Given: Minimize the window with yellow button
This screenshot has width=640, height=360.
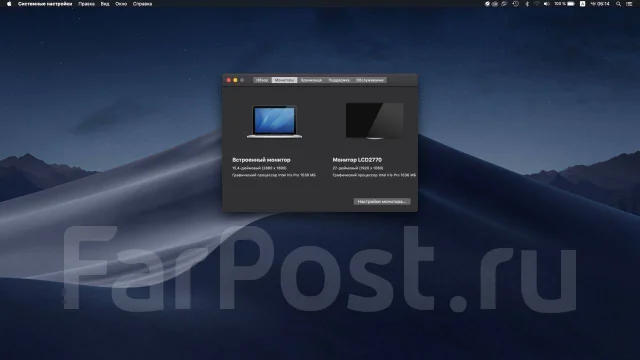Looking at the screenshot, I should (235, 80).
